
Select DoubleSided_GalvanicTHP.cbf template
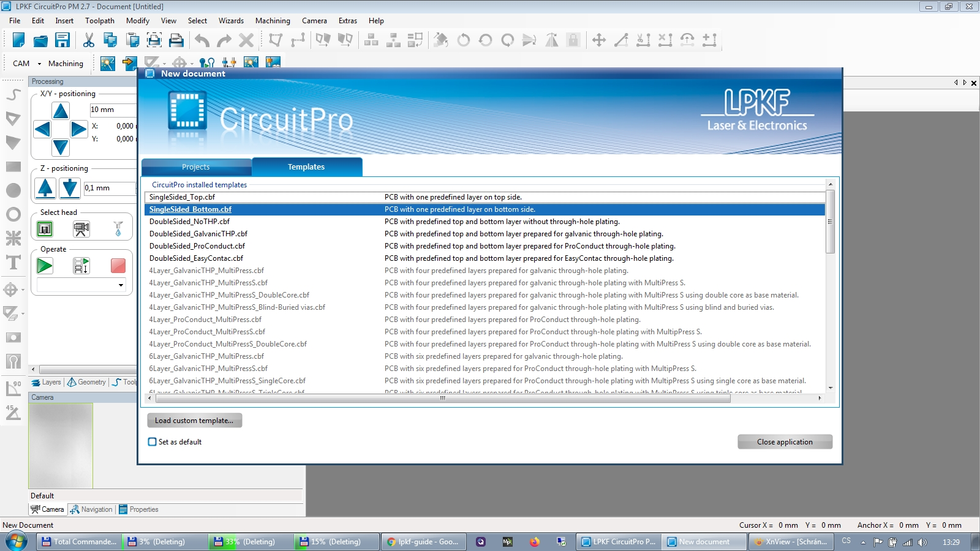pos(484,234)
